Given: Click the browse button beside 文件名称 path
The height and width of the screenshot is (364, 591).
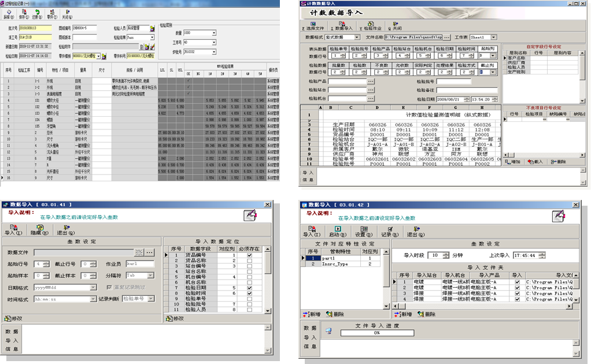Looking at the screenshot, I should 446,37.
